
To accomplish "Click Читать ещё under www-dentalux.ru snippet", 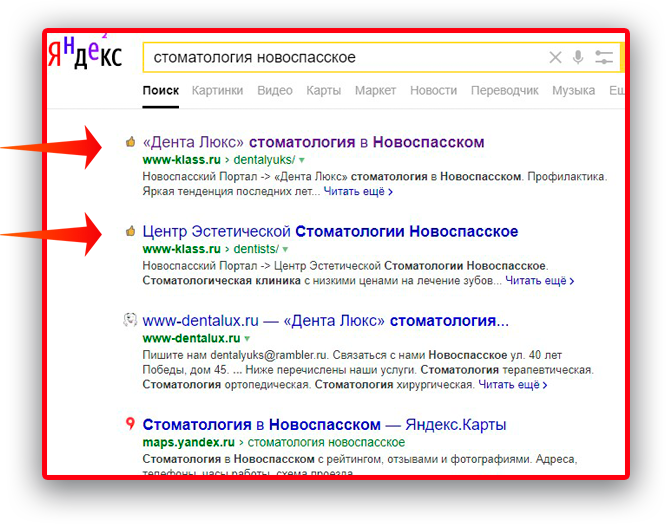I will [513, 385].
